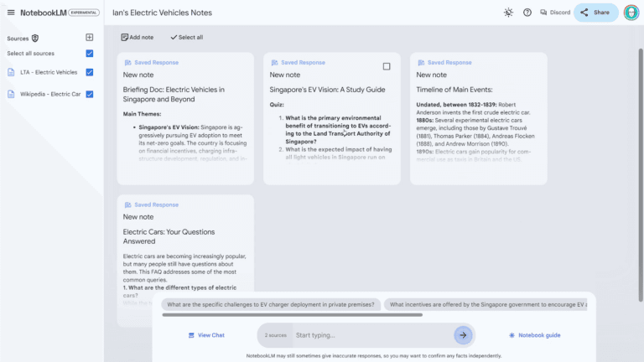Screen dimensions: 644x362
Task: Click the user profile avatar
Action: click(x=631, y=13)
